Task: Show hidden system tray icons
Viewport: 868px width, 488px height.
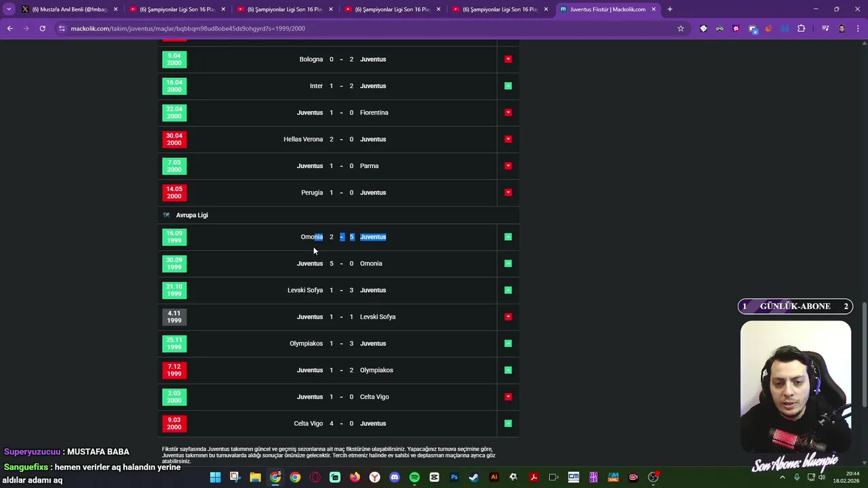Action: coord(782,477)
